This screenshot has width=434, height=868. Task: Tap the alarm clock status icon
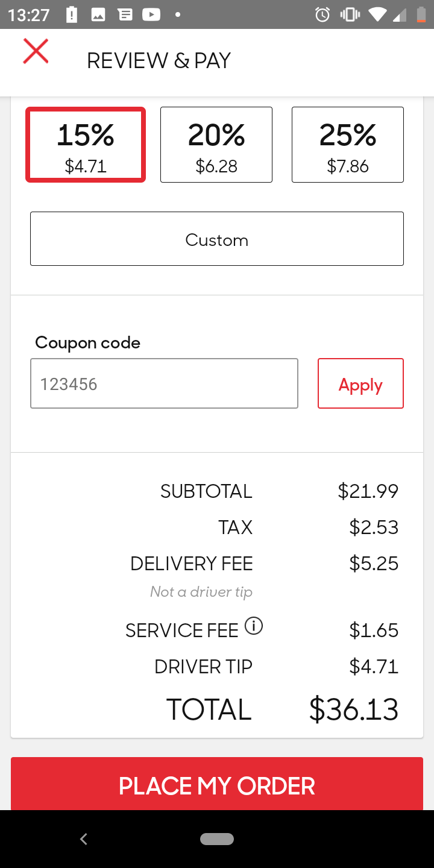(x=322, y=15)
